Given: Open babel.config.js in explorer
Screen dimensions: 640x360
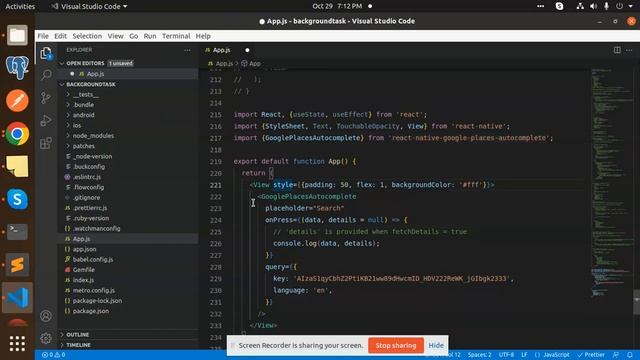Looking at the screenshot, I should coord(93,259).
